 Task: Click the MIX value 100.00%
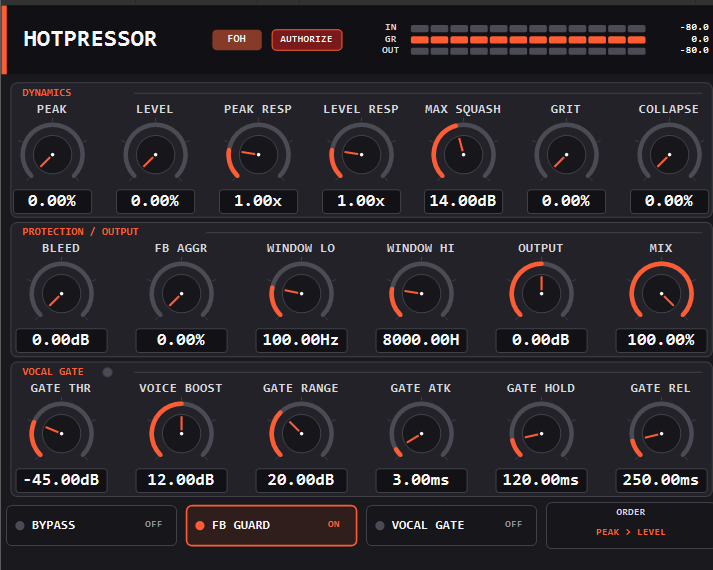(x=661, y=340)
